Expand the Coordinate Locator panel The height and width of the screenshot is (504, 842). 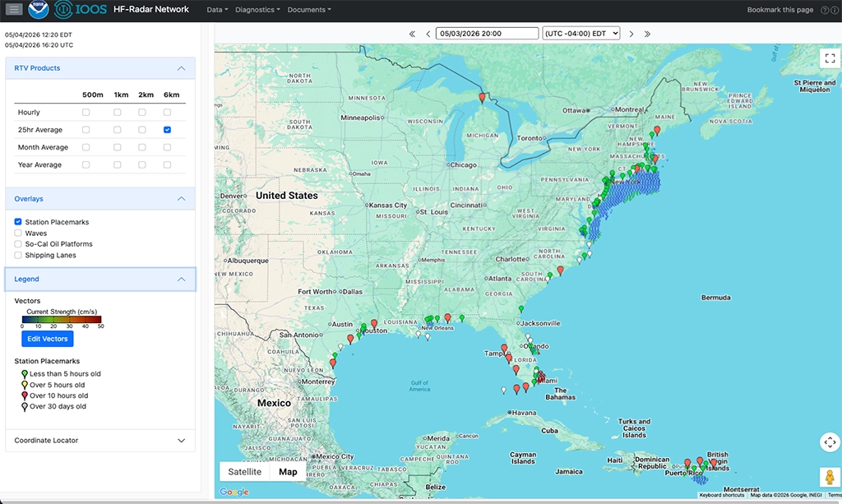[x=100, y=440]
